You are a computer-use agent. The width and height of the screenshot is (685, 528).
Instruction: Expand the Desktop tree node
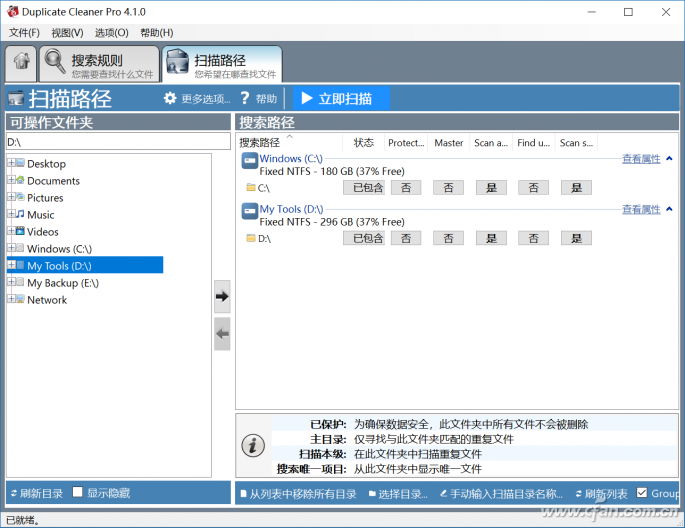point(11,163)
